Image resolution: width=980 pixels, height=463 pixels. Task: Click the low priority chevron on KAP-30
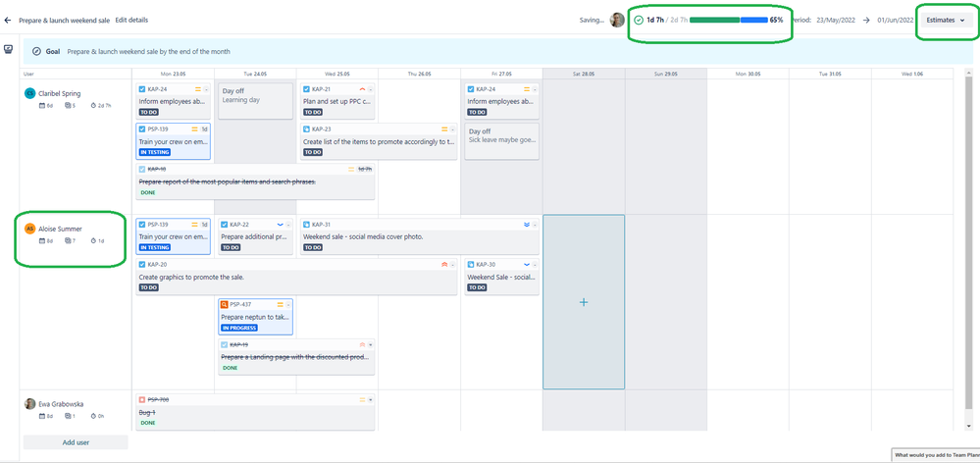point(527,264)
